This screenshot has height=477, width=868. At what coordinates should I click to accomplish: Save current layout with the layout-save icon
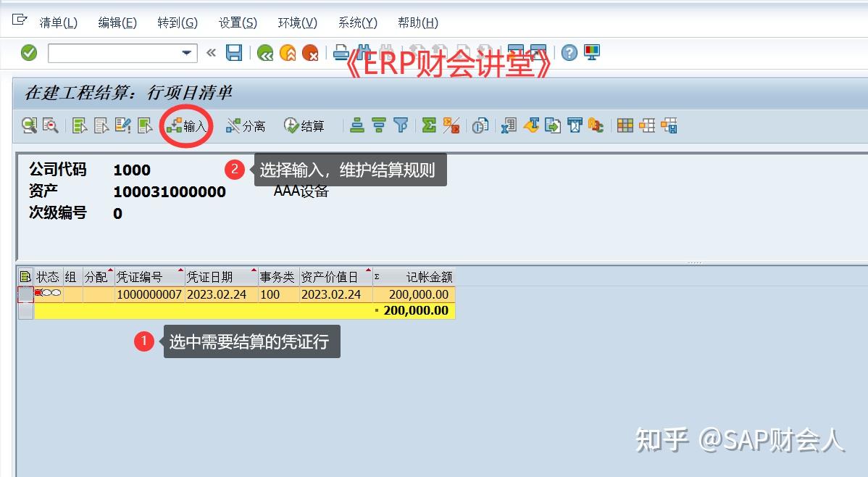(x=669, y=125)
